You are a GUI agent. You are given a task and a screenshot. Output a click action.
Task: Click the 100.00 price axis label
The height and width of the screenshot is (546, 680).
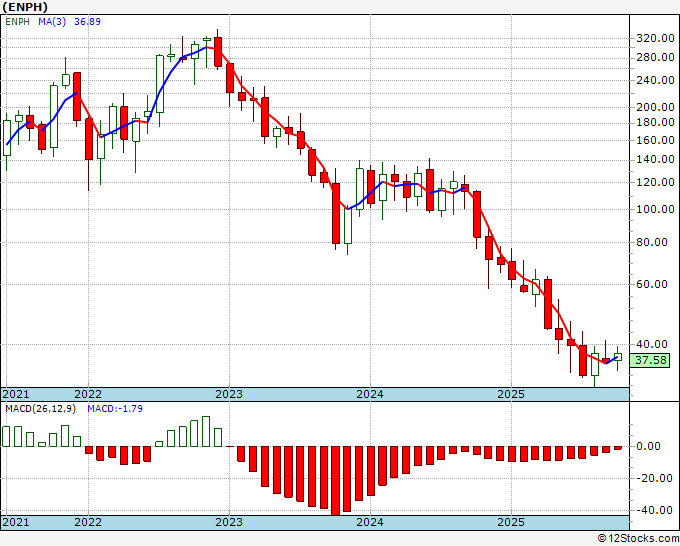pos(655,209)
